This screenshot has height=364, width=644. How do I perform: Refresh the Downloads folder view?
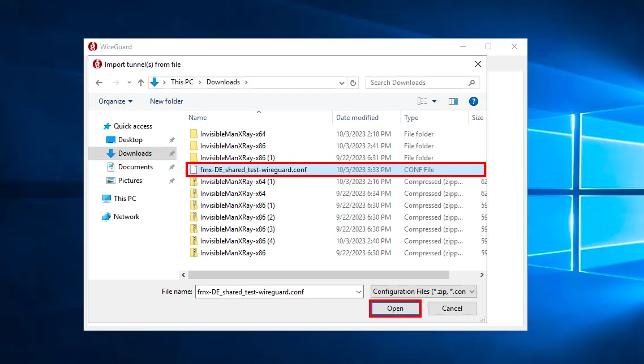[353, 83]
